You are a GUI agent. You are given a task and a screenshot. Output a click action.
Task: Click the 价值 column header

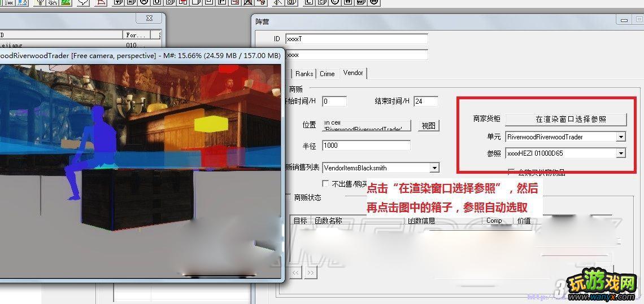524,221
